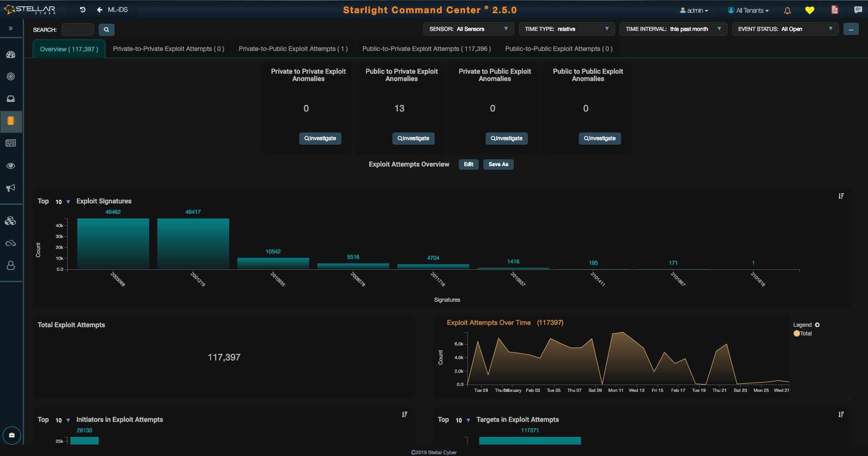
Task: Click the bar for signature 2003068
Action: click(113, 244)
